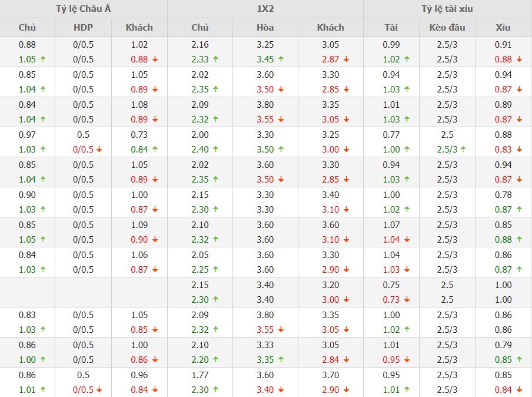Click the green up arrow next to 2.20

coord(215,360)
